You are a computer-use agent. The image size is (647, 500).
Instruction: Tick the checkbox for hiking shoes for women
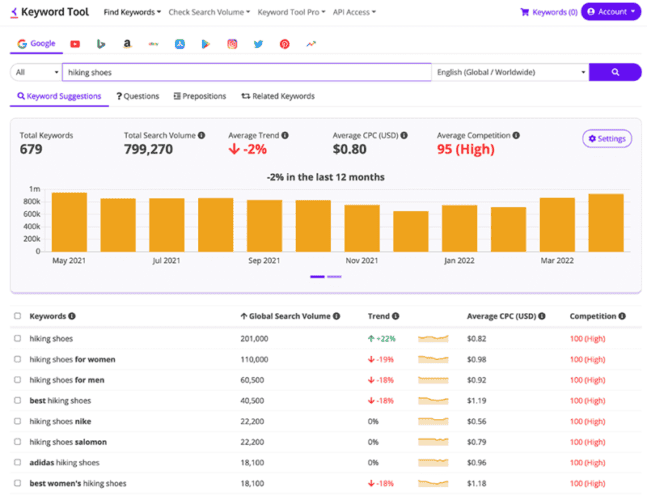click(17, 359)
